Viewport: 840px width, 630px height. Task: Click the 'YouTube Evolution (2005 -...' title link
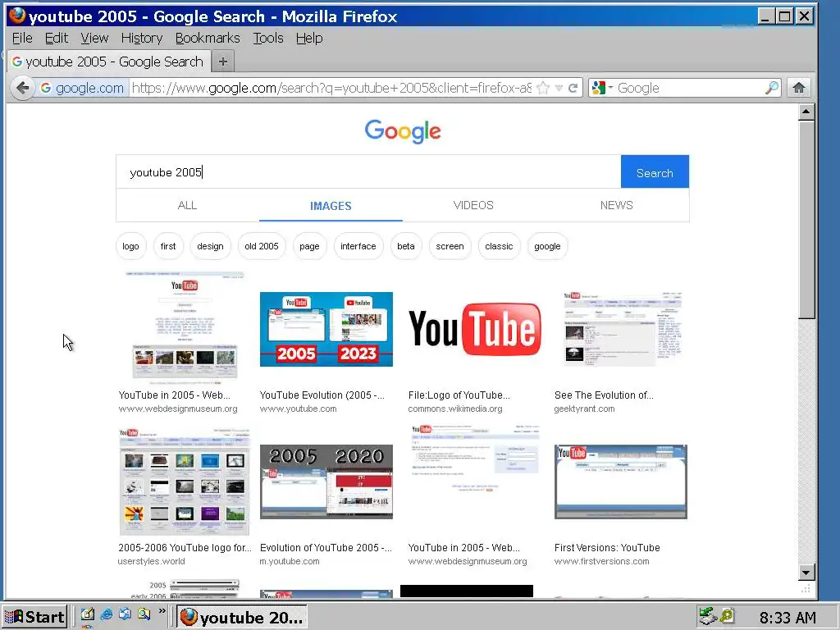click(322, 395)
